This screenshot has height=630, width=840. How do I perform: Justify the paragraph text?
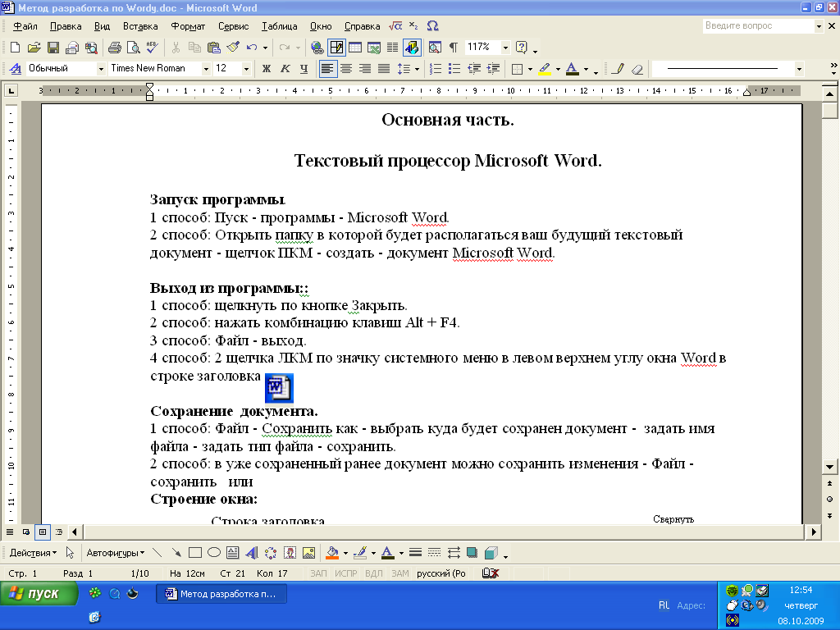384,69
